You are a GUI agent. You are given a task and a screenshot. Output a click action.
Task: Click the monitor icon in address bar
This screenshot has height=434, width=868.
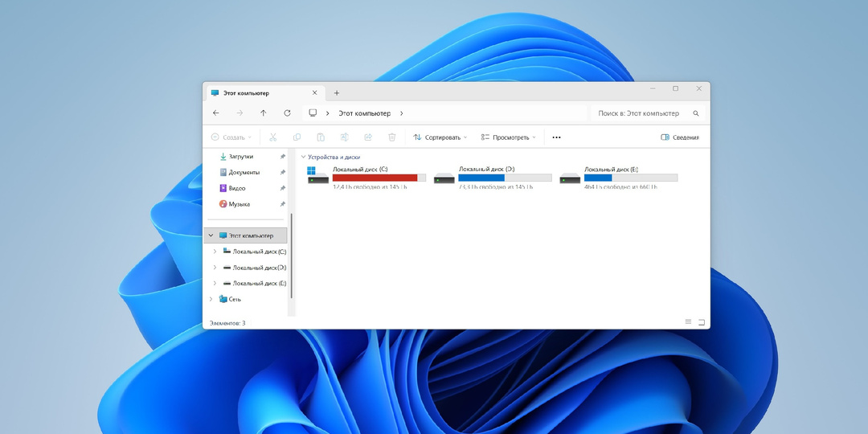click(x=313, y=113)
